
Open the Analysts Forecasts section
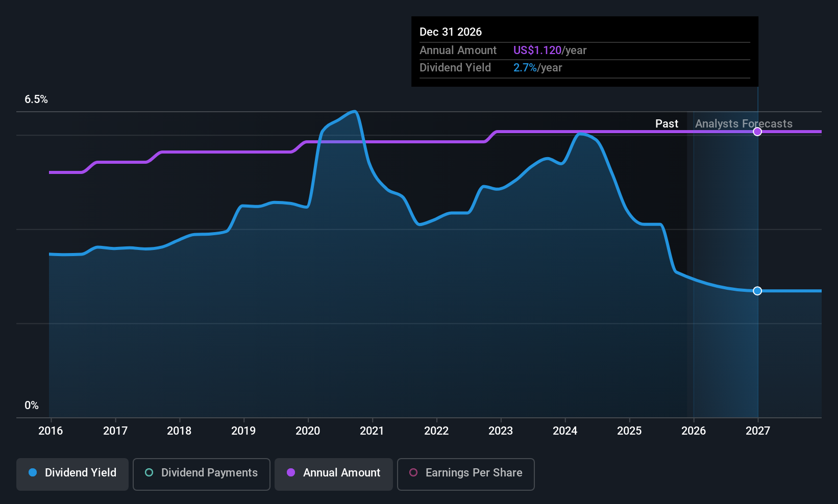[743, 123]
